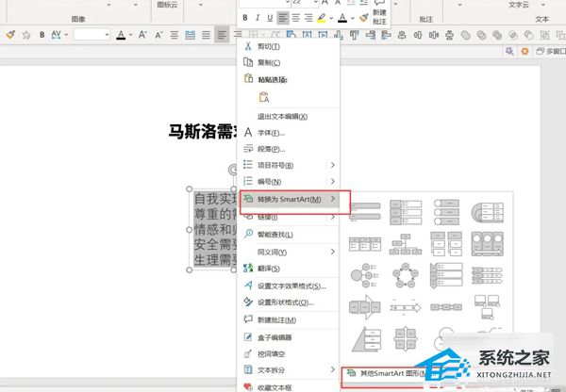Apply yellow text highlight color
This screenshot has height=392, width=566.
[x=322, y=18]
